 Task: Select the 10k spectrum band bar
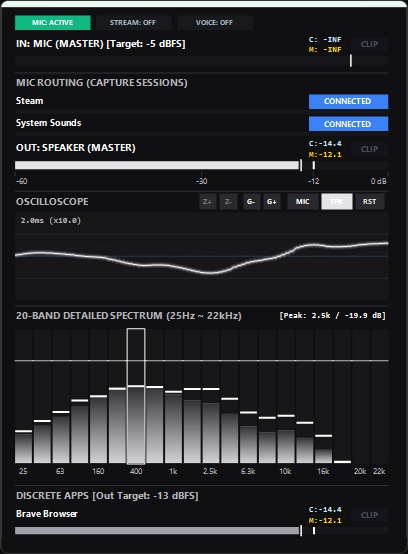[x=286, y=396]
